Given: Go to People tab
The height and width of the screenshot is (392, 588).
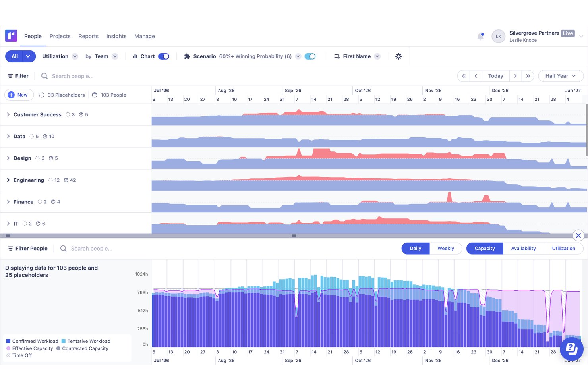Looking at the screenshot, I should pyautogui.click(x=33, y=36).
